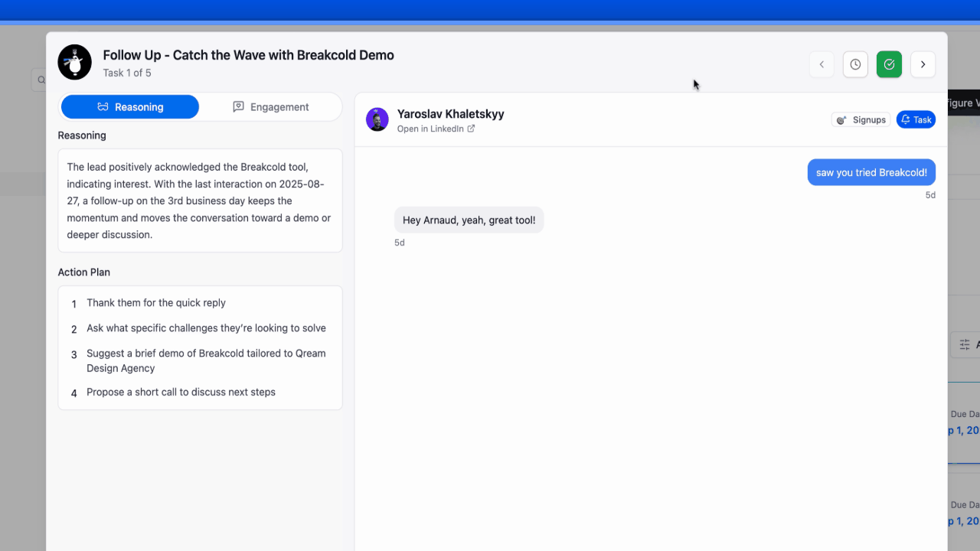This screenshot has height=551, width=980.
Task: Click the Reasoning explanation paragraph
Action: pyautogui.click(x=200, y=201)
